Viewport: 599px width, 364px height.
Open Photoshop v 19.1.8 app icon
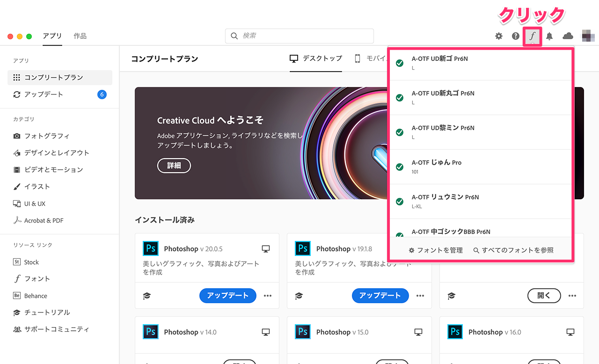303,248
